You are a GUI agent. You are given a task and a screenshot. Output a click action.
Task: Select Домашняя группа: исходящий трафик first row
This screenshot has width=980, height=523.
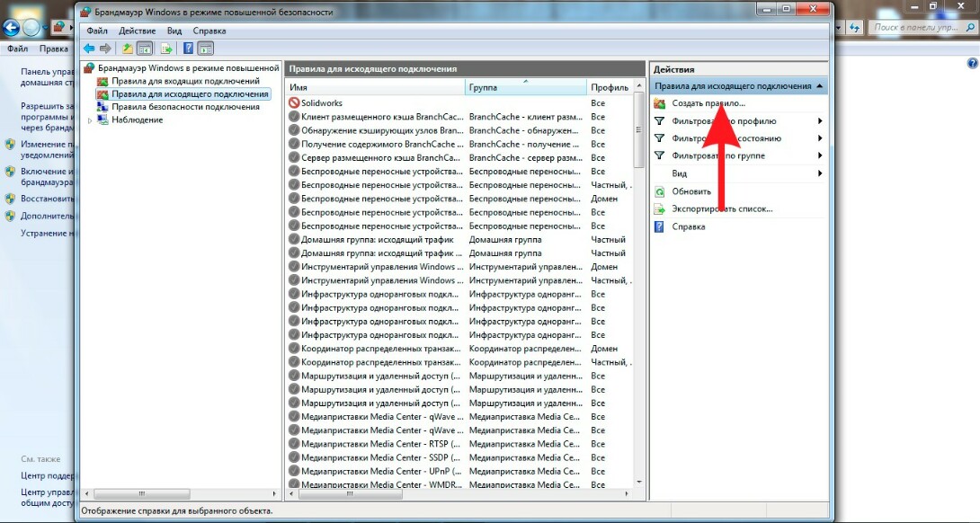pyautogui.click(x=459, y=239)
